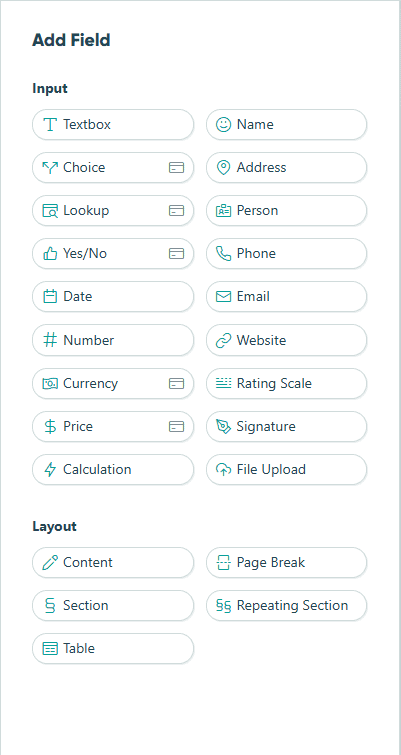Click the calendar Date icon

50,296
